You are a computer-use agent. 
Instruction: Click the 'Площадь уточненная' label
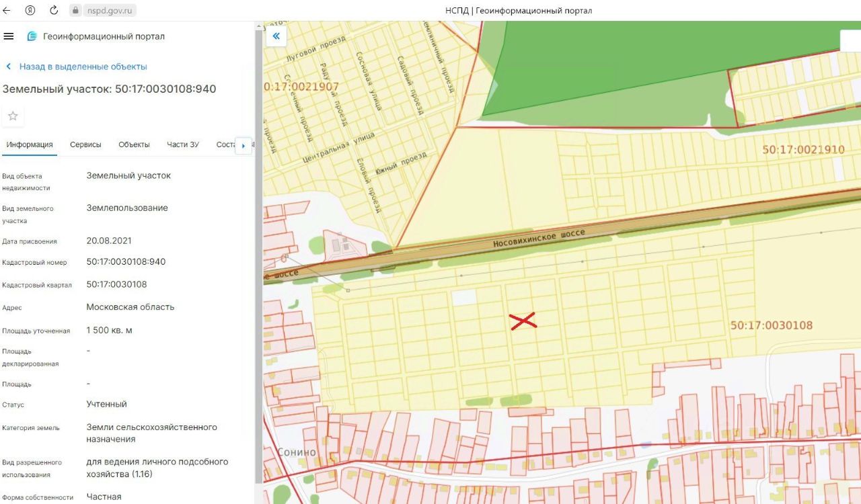click(x=36, y=331)
